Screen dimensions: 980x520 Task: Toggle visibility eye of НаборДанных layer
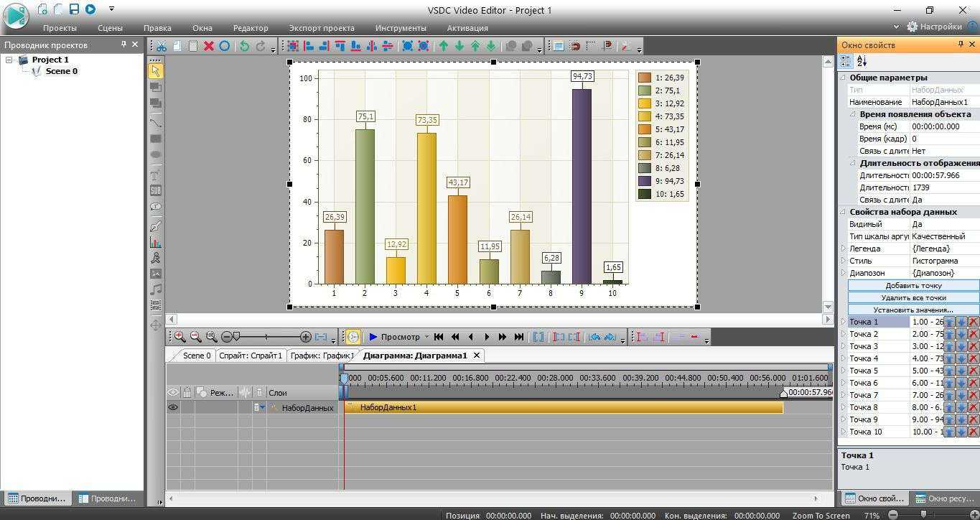pyautogui.click(x=173, y=407)
